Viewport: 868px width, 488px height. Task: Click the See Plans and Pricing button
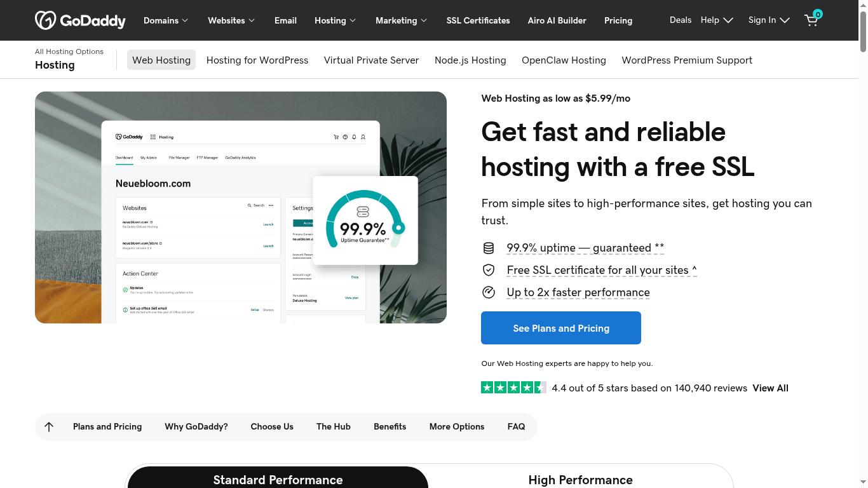click(x=561, y=328)
